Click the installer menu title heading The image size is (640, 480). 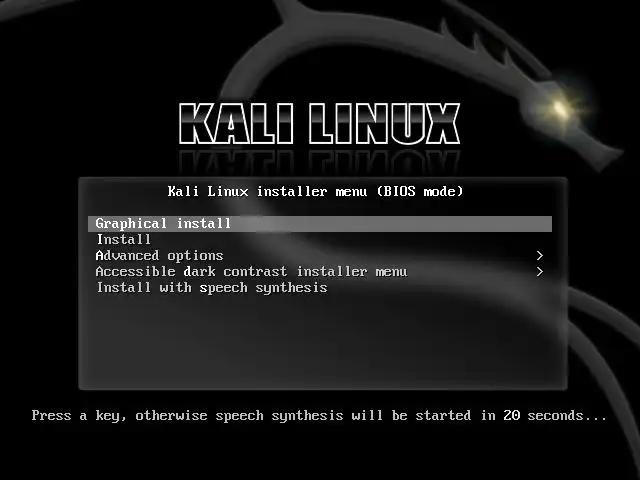(316, 191)
